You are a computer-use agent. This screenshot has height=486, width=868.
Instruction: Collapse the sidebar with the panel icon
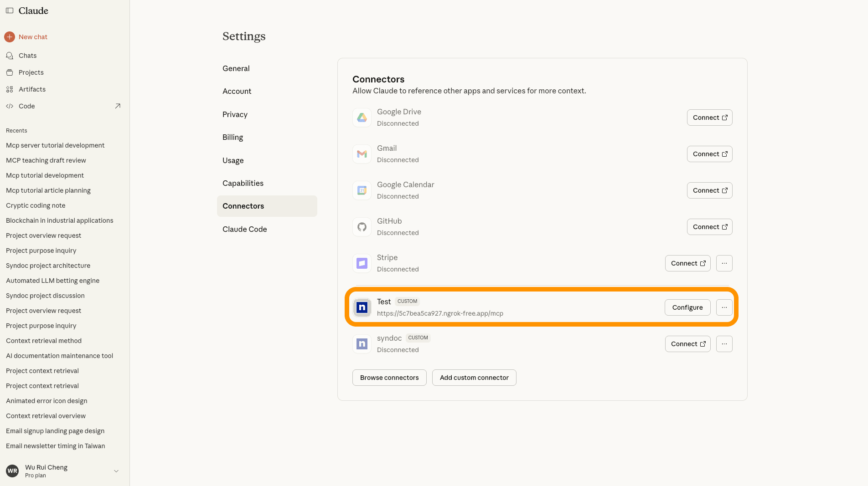(x=10, y=10)
